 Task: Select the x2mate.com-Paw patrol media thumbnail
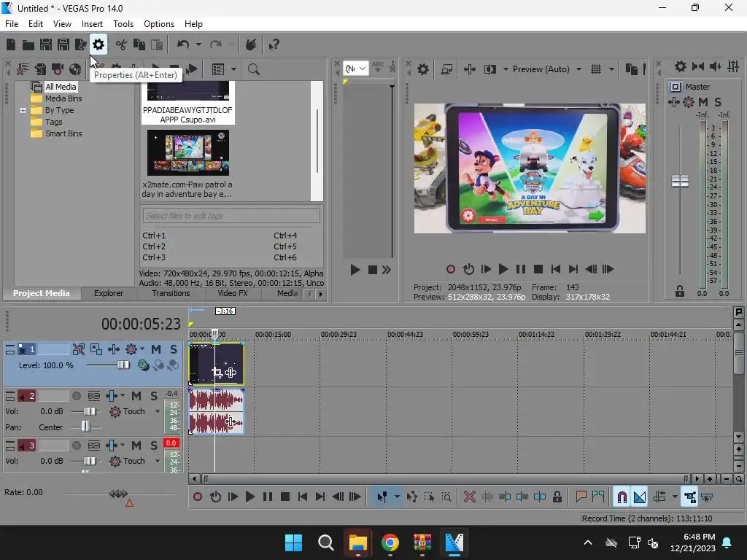coord(188,153)
